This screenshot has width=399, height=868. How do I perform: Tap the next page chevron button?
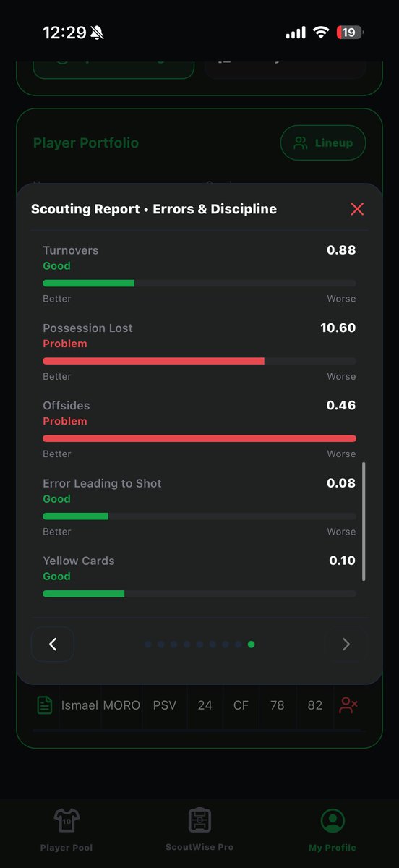[x=346, y=644]
